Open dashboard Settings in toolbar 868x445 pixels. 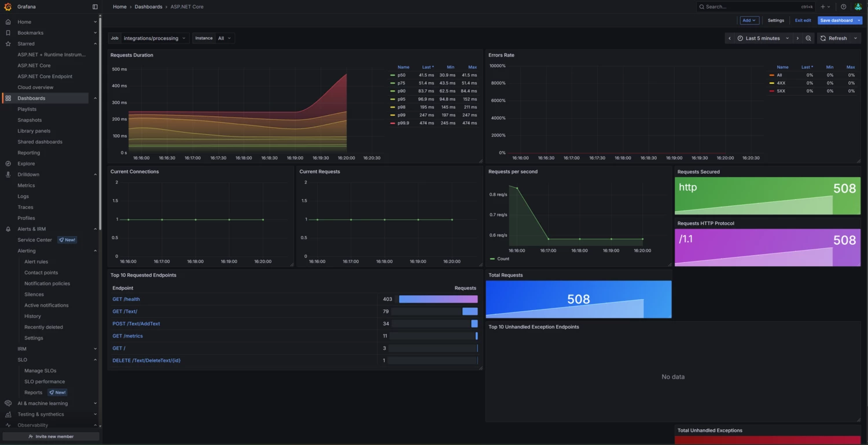pos(776,20)
